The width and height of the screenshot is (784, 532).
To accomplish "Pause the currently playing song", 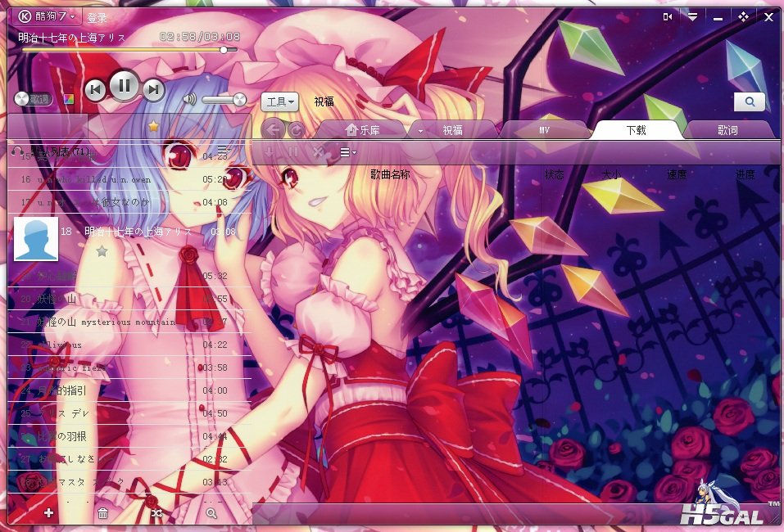I will (124, 86).
